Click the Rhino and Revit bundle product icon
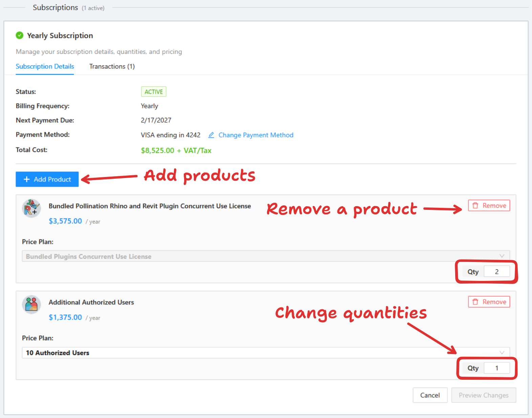The image size is (532, 418). 31,208
